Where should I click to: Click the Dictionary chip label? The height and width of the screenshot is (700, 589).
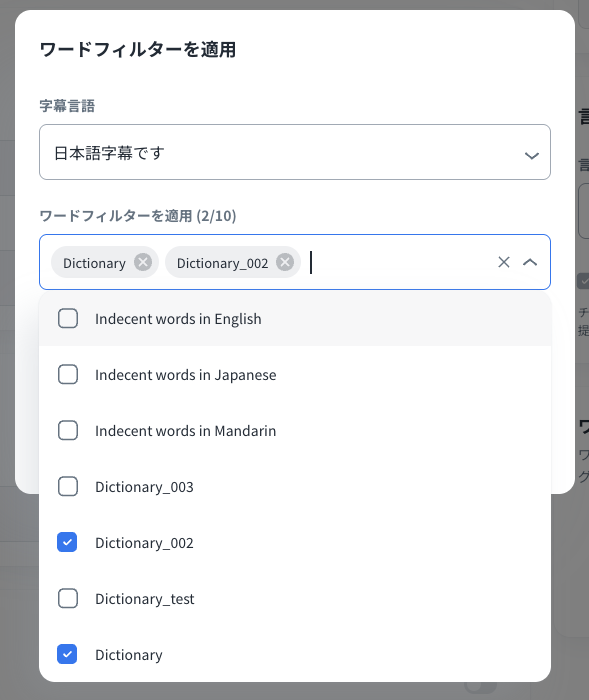pyautogui.click(x=94, y=263)
